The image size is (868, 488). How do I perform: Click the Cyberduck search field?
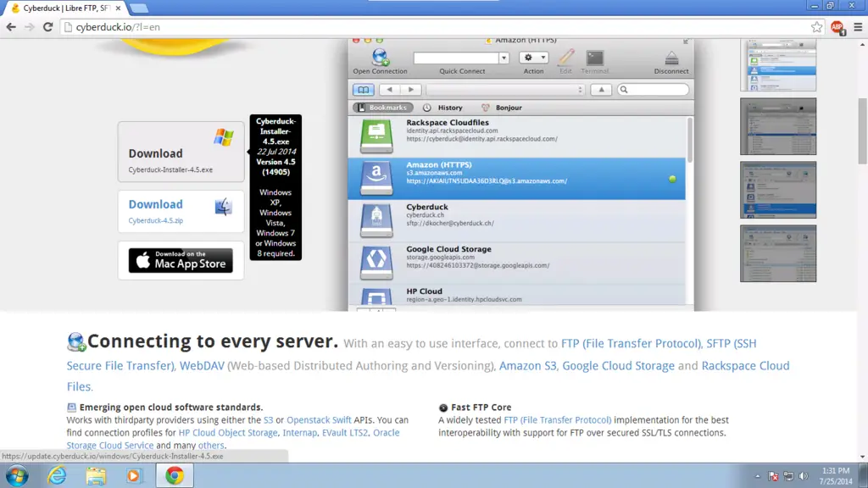pos(654,90)
